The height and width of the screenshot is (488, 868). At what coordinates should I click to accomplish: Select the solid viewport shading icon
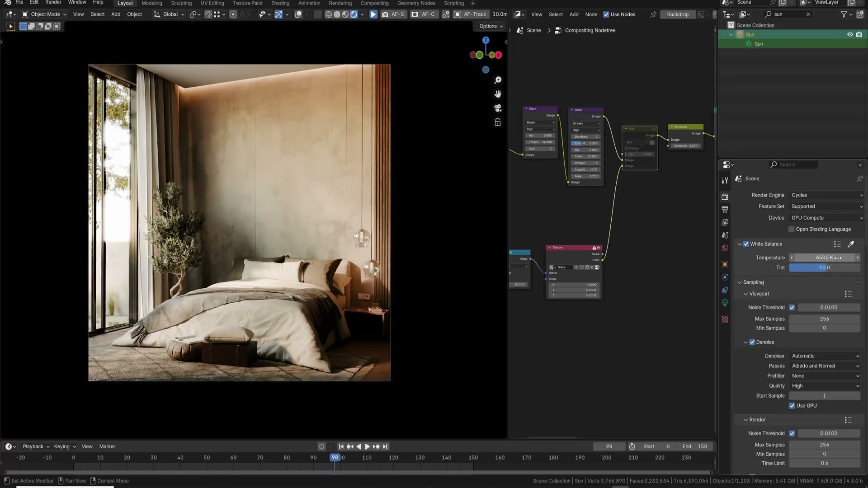pyautogui.click(x=337, y=14)
